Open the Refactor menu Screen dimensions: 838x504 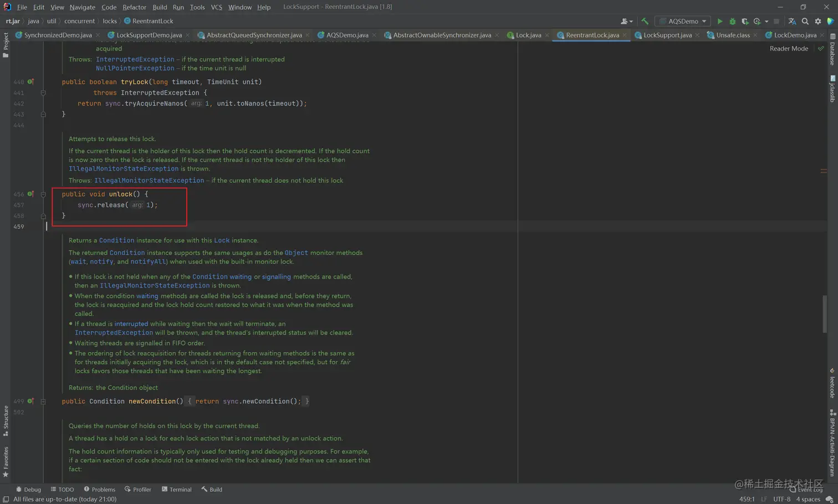pos(134,7)
